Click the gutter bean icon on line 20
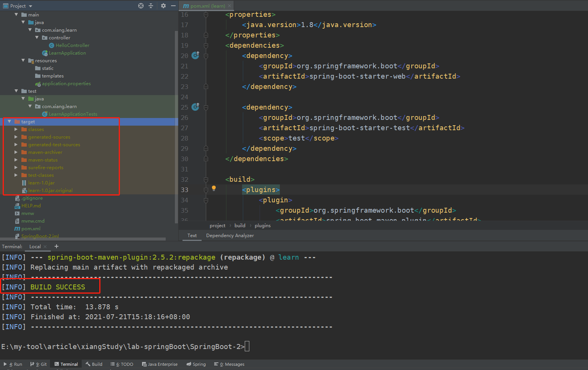 (x=195, y=55)
